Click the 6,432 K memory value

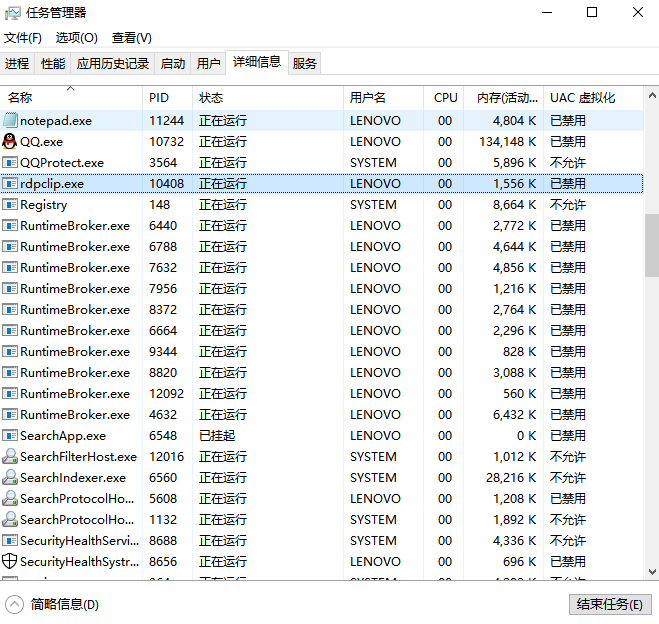tap(515, 415)
